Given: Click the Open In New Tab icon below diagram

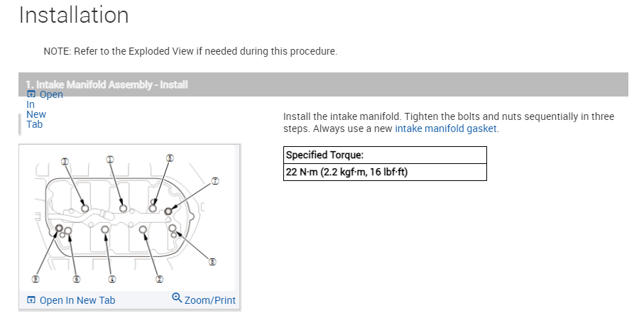Looking at the screenshot, I should pyautogui.click(x=31, y=300).
